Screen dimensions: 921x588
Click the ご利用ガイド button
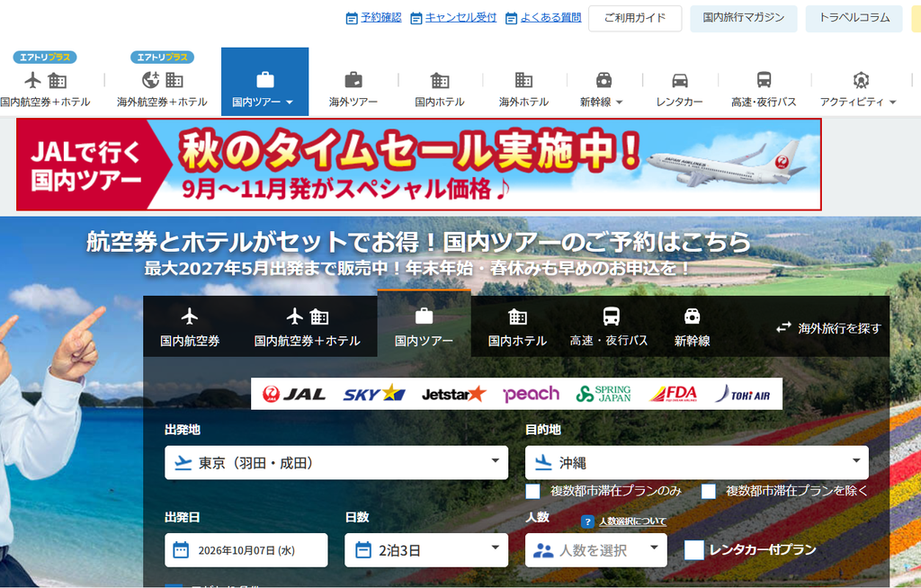(635, 18)
